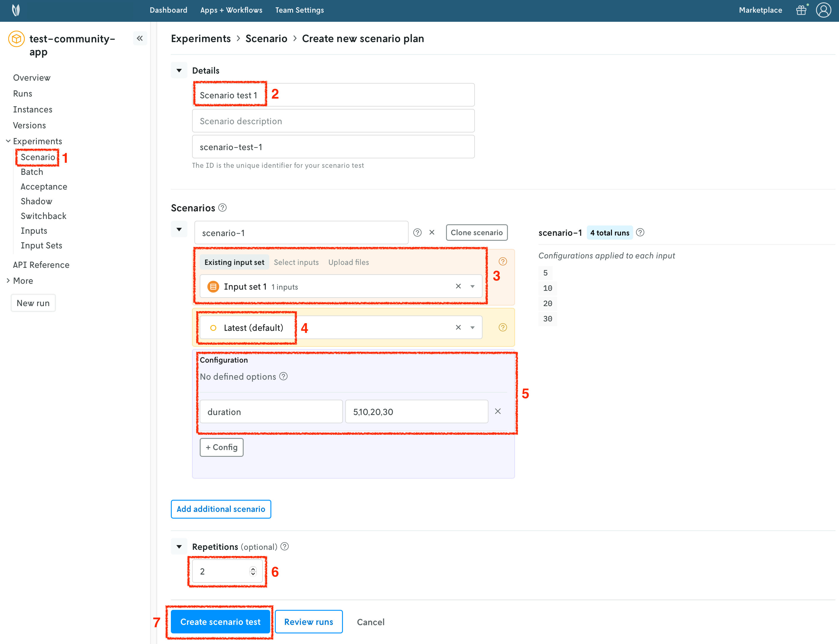Open Apps + Workflows menu
This screenshot has width=839, height=644.
pos(231,10)
